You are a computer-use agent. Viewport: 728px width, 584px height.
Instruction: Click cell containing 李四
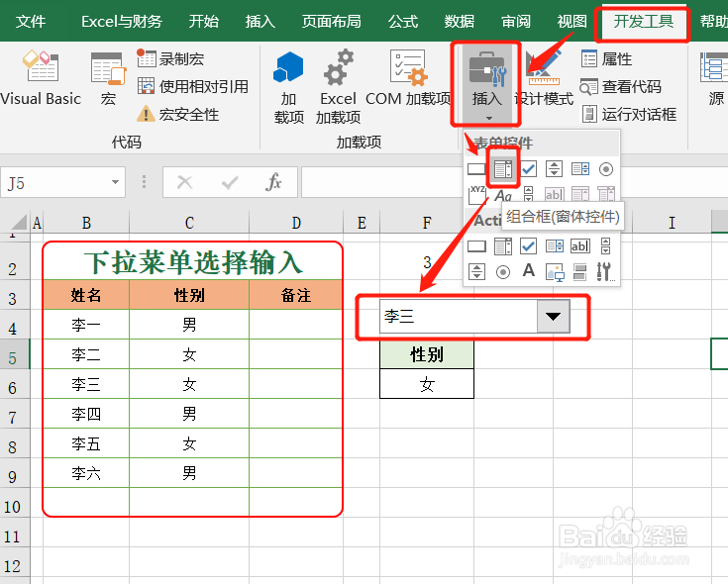[x=86, y=414]
